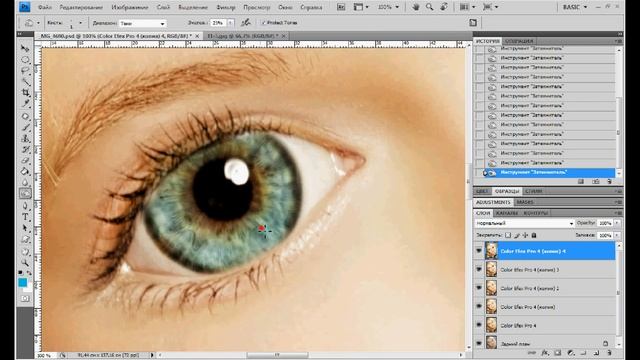Image resolution: width=640 pixels, height=360 pixels.
Task: Open the Arrange Documents button
Action: [x=467, y=7]
